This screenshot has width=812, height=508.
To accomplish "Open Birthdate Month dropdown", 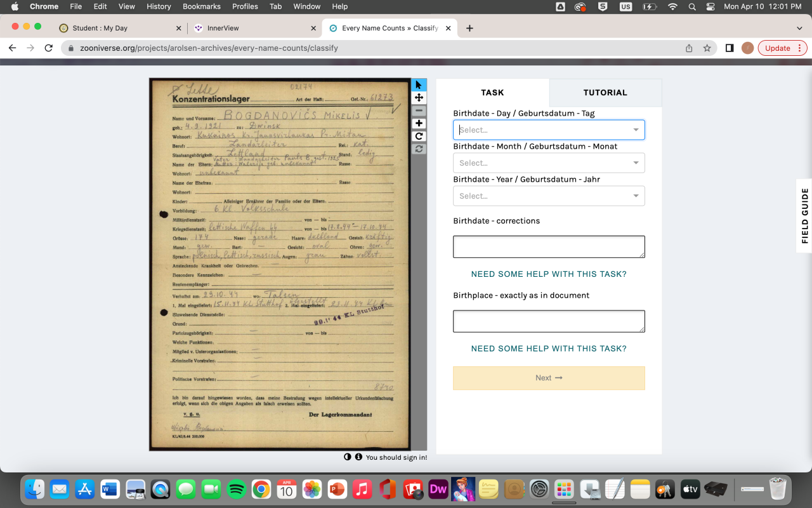I will click(x=549, y=163).
